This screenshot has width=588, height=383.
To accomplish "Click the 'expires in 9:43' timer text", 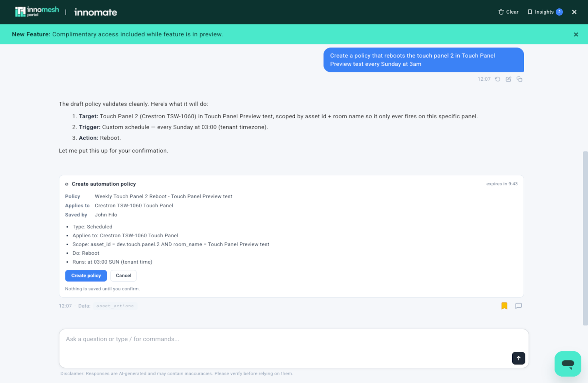I will (x=502, y=184).
